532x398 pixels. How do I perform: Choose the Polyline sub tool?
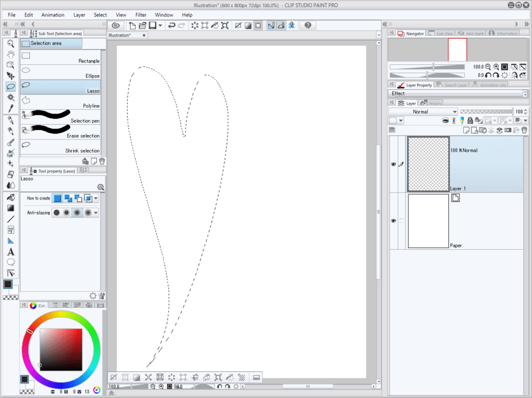[x=60, y=101]
